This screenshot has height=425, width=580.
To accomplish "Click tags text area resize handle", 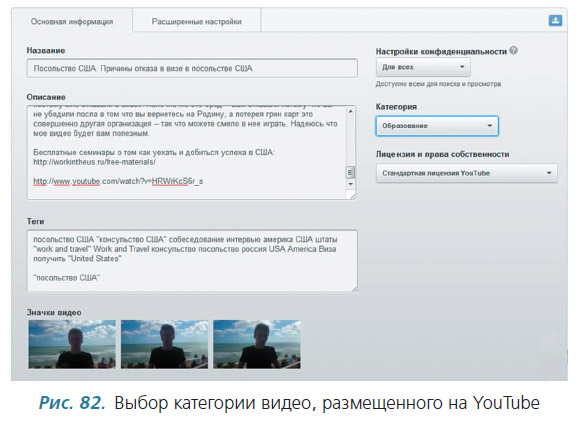I will click(354, 289).
